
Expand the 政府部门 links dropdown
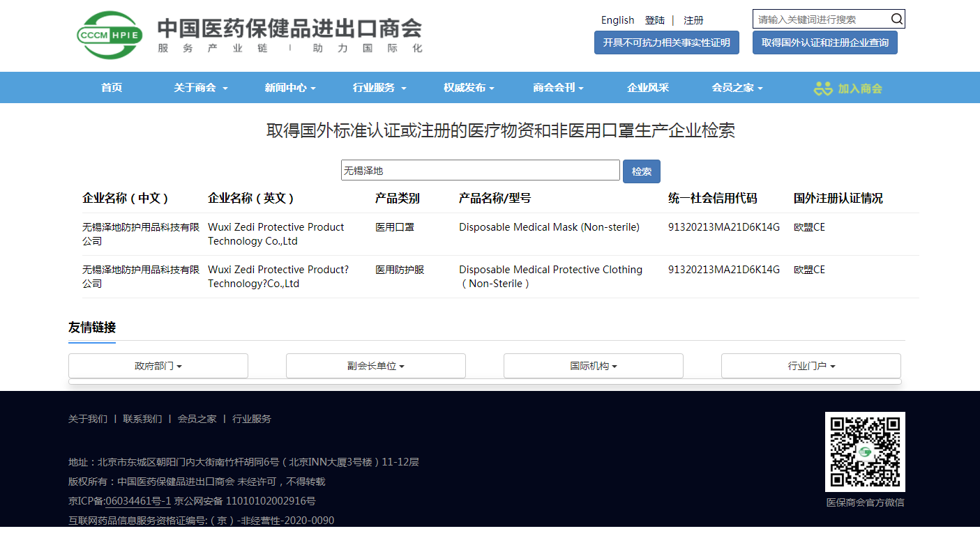pyautogui.click(x=158, y=366)
